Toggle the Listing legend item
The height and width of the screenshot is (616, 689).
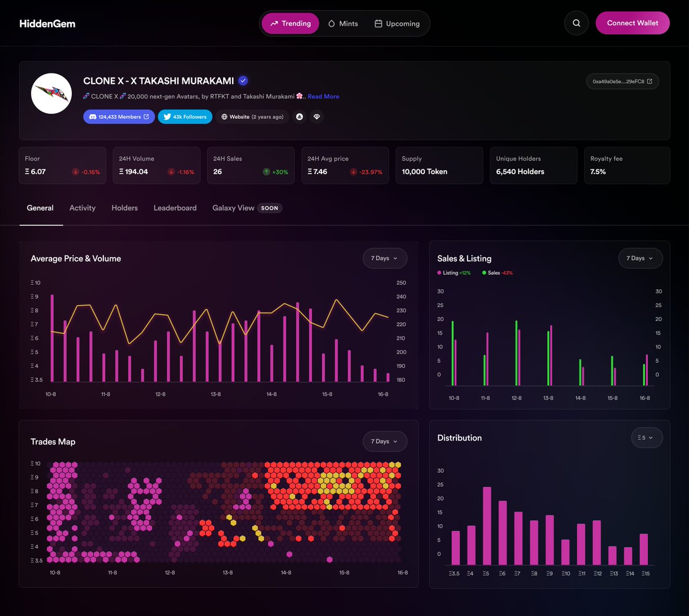[454, 273]
